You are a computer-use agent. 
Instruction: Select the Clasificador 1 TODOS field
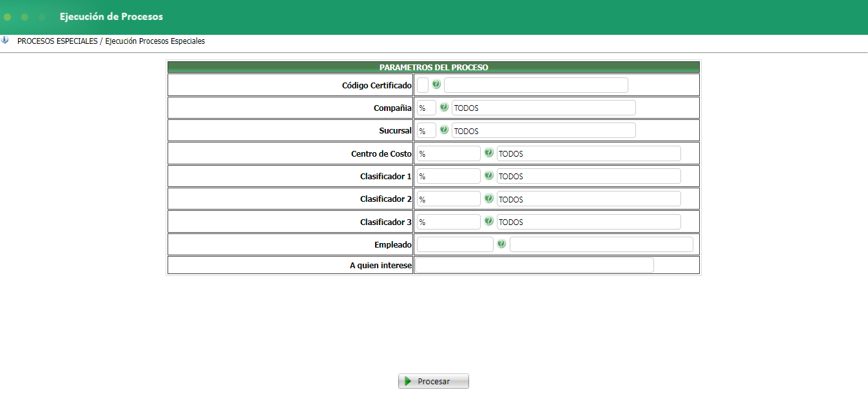[x=589, y=176]
